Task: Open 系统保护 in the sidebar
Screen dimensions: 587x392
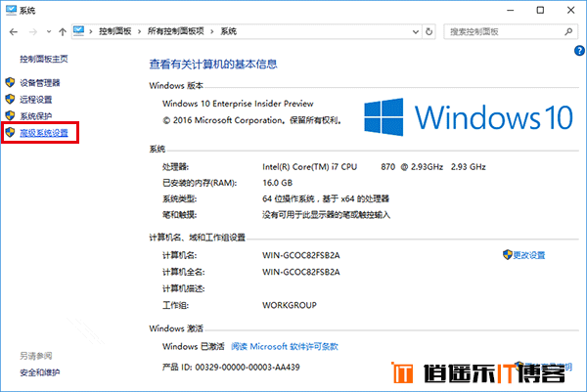Action: click(35, 116)
